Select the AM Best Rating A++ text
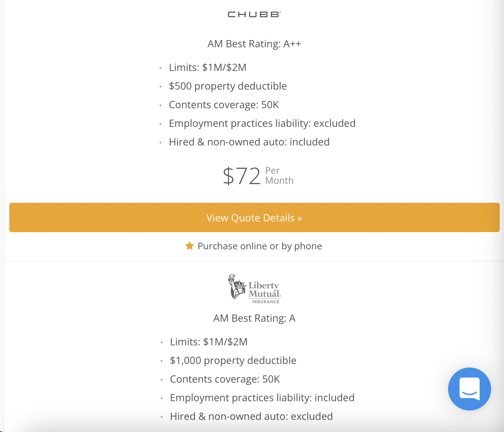The image size is (504, 432). (254, 44)
